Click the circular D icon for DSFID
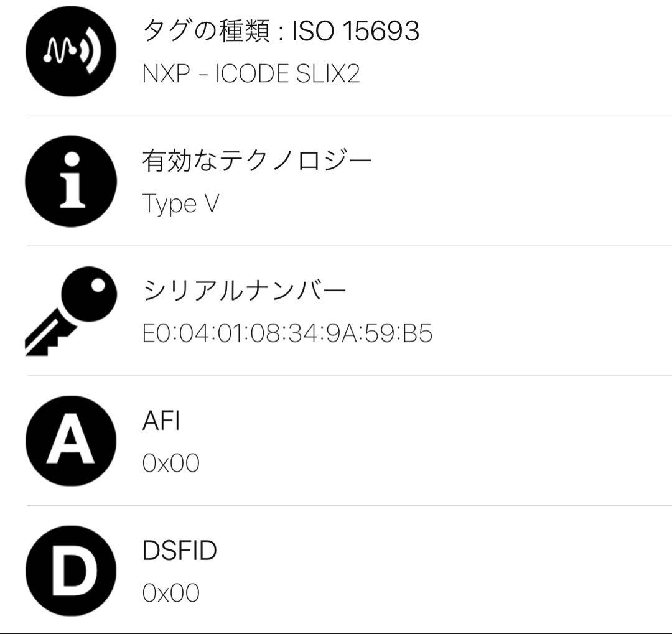Viewport: 672px width, 634px height. click(x=70, y=570)
